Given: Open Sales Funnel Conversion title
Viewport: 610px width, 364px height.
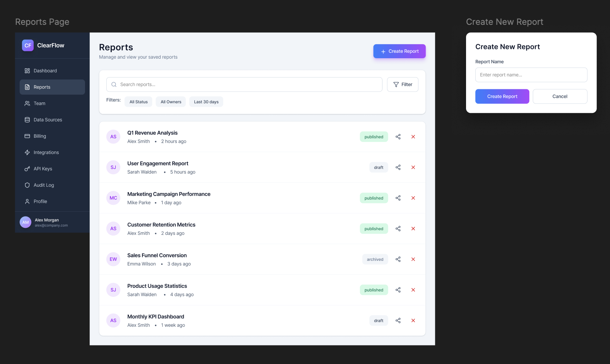Looking at the screenshot, I should (157, 255).
